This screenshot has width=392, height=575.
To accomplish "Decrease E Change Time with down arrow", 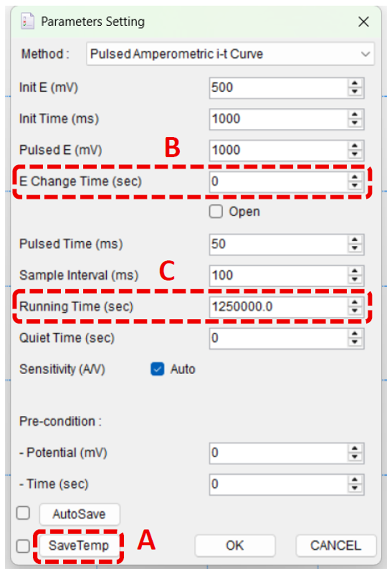I will coord(355,185).
